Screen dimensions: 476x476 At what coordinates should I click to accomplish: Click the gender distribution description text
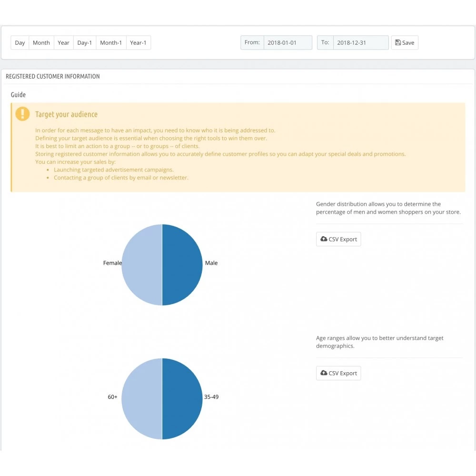pyautogui.click(x=388, y=208)
